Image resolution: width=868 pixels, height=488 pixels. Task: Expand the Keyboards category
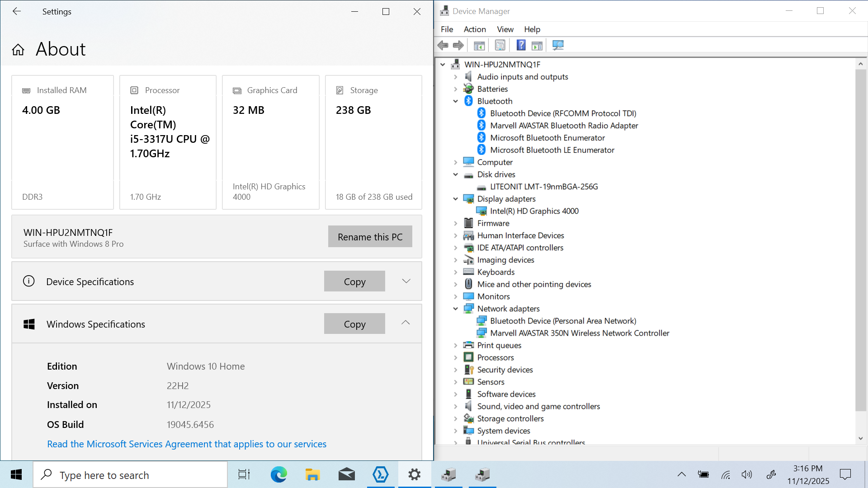click(x=456, y=272)
